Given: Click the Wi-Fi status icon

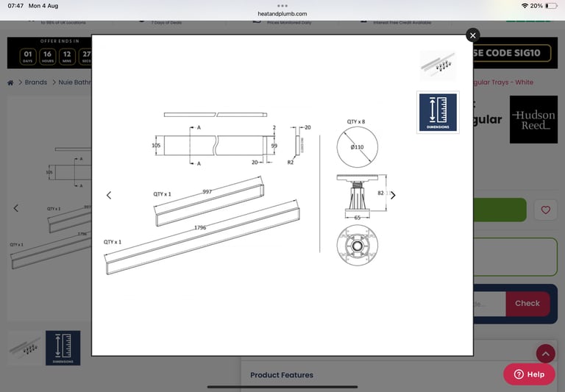Looking at the screenshot, I should 525,6.
